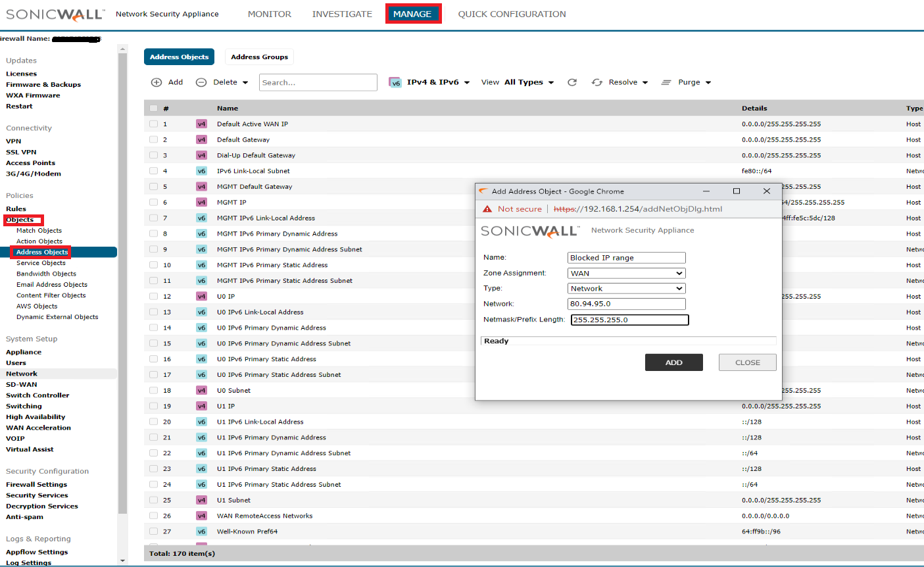Collapse the Objects sidebar section
924x567 pixels.
[x=20, y=220]
